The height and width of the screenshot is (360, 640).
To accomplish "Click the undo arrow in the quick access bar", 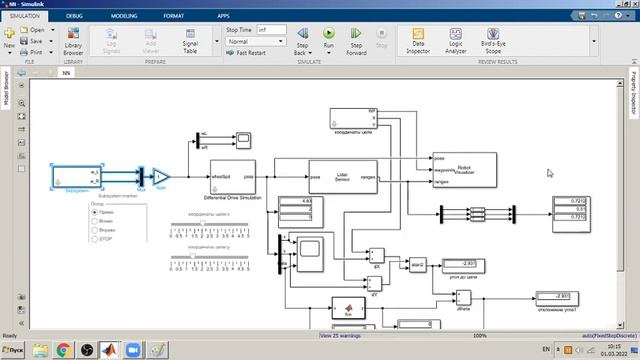I will (x=594, y=16).
